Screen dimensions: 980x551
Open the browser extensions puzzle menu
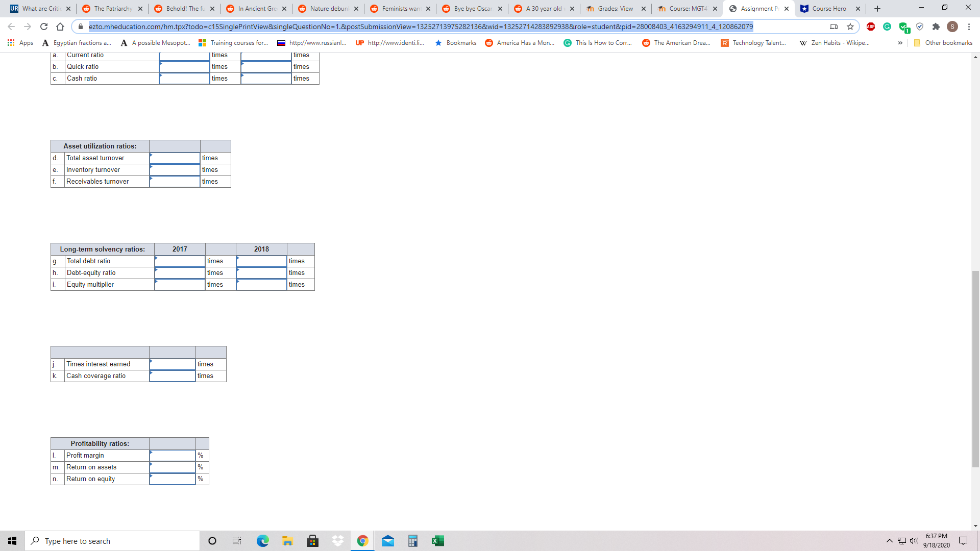pos(937,27)
